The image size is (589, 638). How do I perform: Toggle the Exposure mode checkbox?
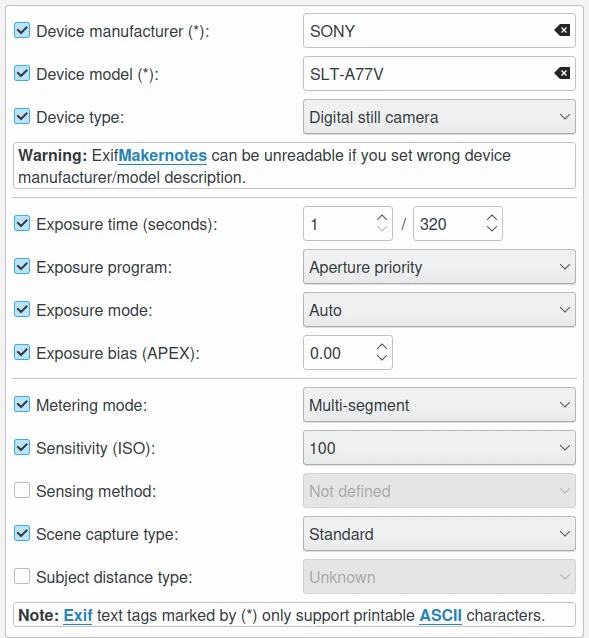22,309
